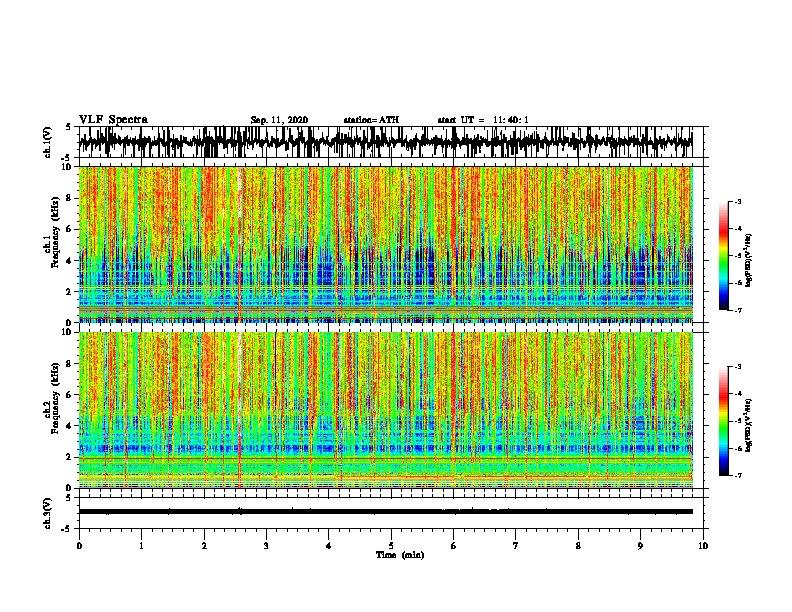Click the "6" kHz tick on ch.2 frequency axis
Image resolution: width=792 pixels, height=612 pixels.
pos(69,394)
